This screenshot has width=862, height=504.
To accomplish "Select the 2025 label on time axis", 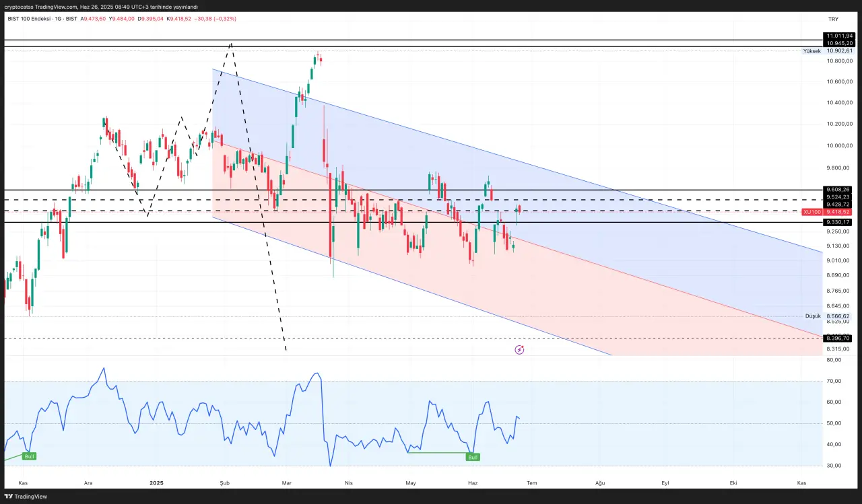I will [156, 482].
